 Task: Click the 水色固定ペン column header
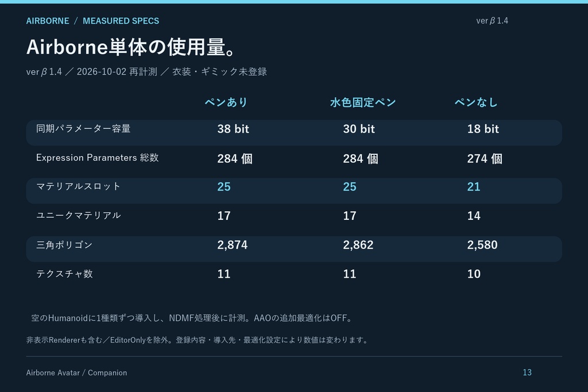pos(363,102)
